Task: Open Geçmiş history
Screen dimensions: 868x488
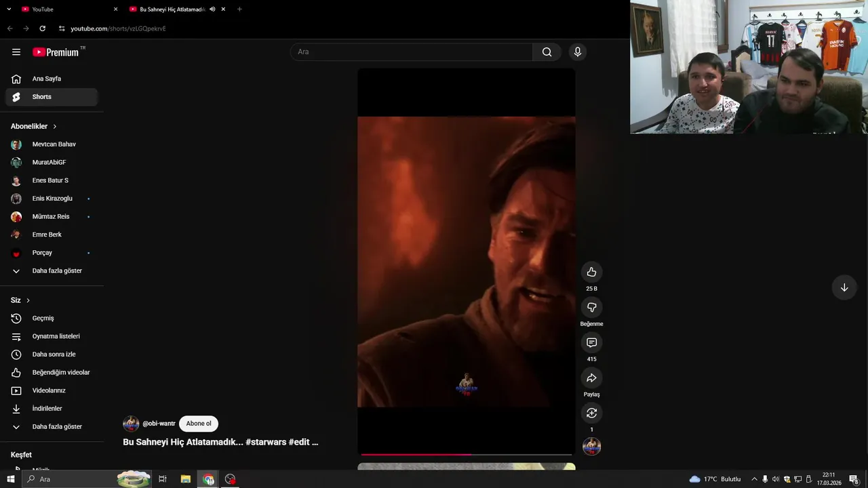Action: 52,319
